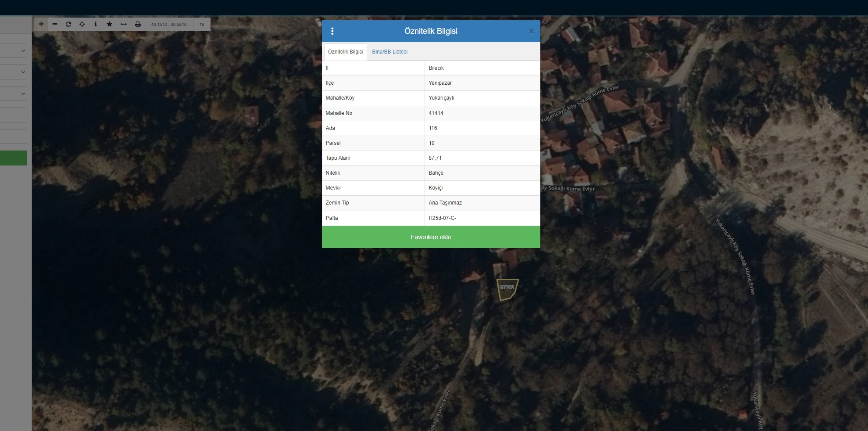Image resolution: width=868 pixels, height=431 pixels.
Task: Open favorites with the star icon
Action: 110,24
